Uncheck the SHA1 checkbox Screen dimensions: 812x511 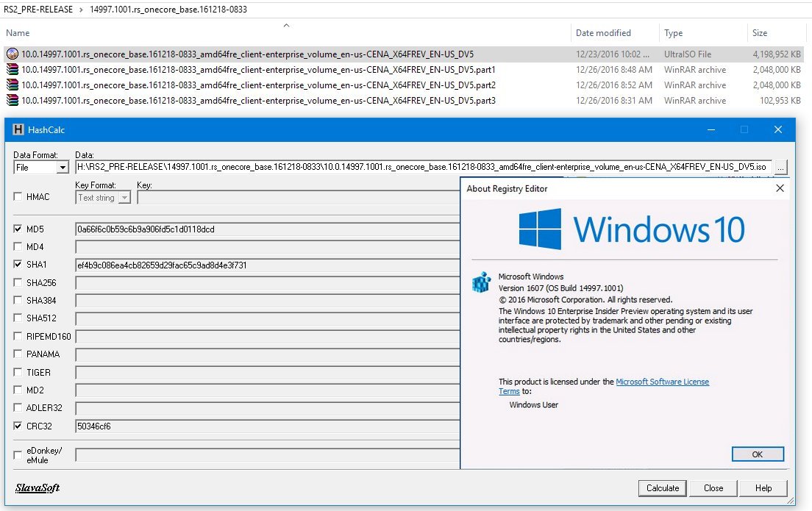[18, 264]
